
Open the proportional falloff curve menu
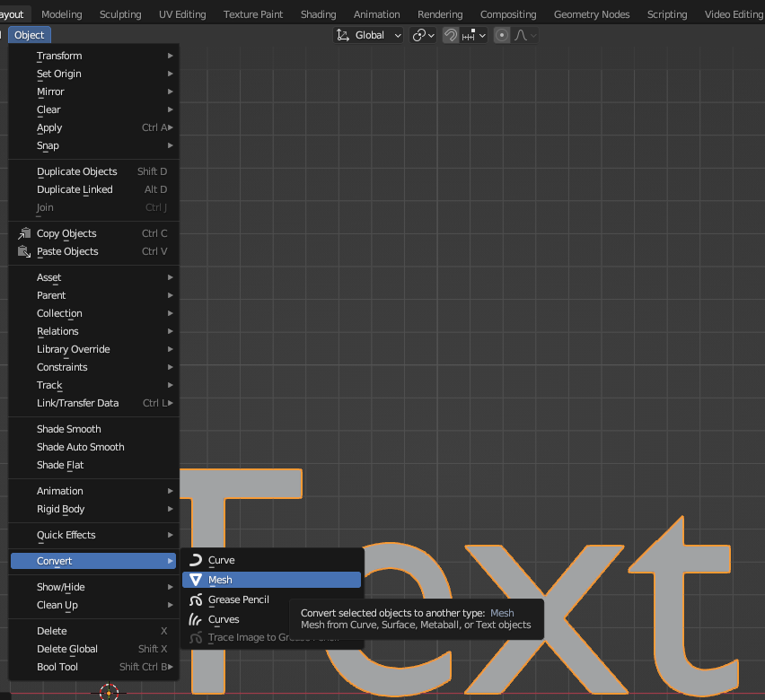(x=525, y=35)
